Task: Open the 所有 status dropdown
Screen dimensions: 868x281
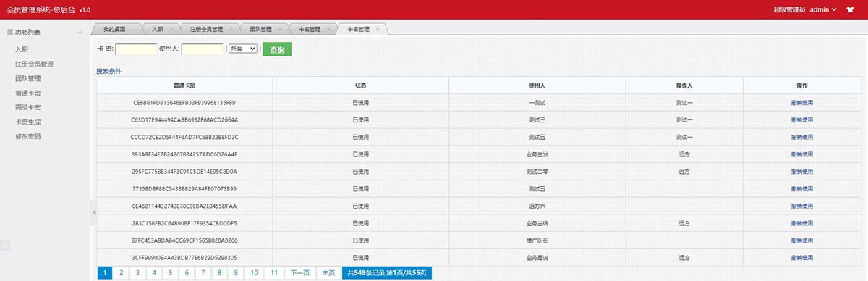Action: (243, 49)
